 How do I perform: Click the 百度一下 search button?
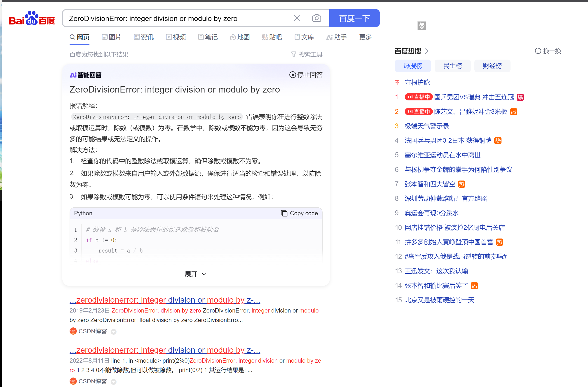point(354,18)
